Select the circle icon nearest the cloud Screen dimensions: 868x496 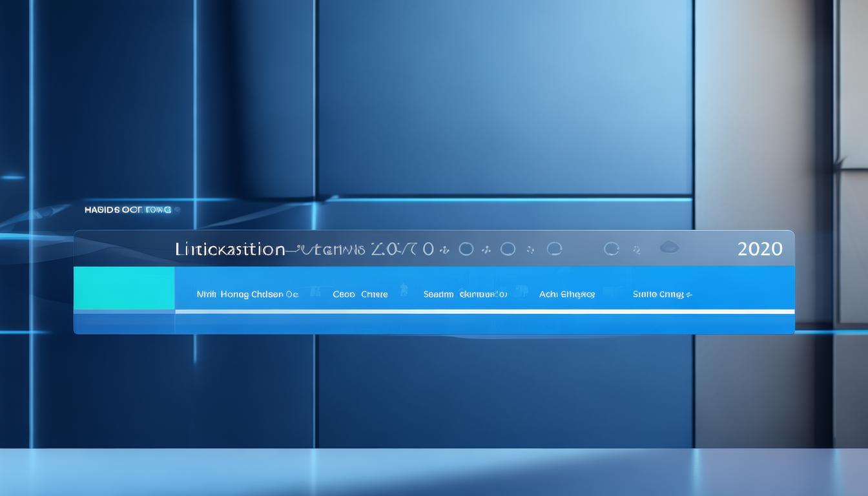pos(611,249)
